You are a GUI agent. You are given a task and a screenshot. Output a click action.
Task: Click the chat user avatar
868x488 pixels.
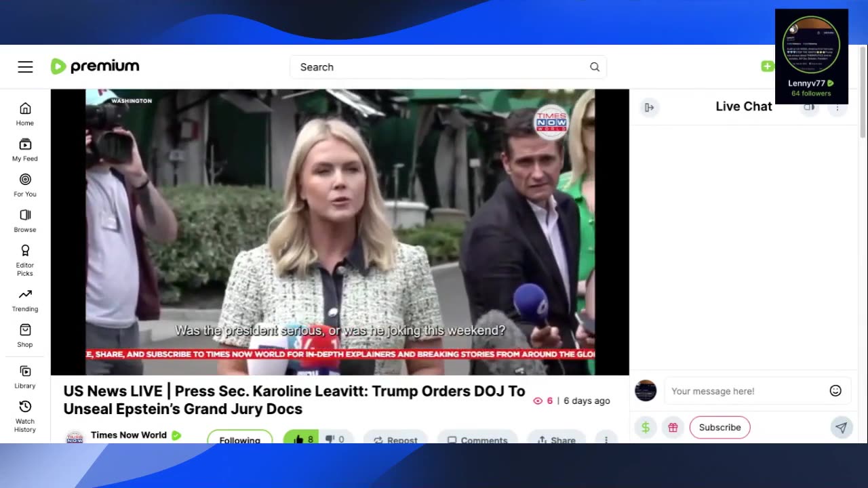pos(646,390)
